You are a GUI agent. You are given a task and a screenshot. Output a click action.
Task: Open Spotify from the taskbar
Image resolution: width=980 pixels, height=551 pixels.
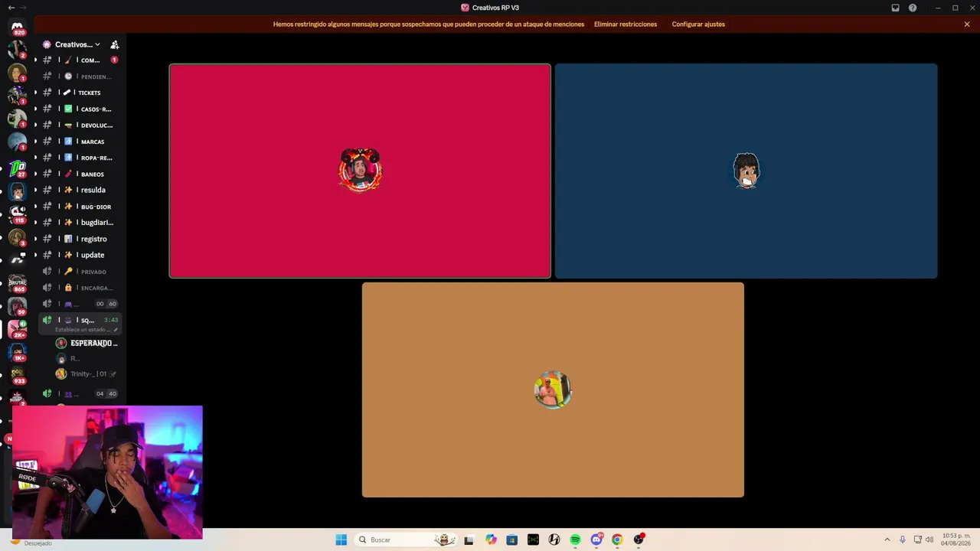pyautogui.click(x=575, y=540)
